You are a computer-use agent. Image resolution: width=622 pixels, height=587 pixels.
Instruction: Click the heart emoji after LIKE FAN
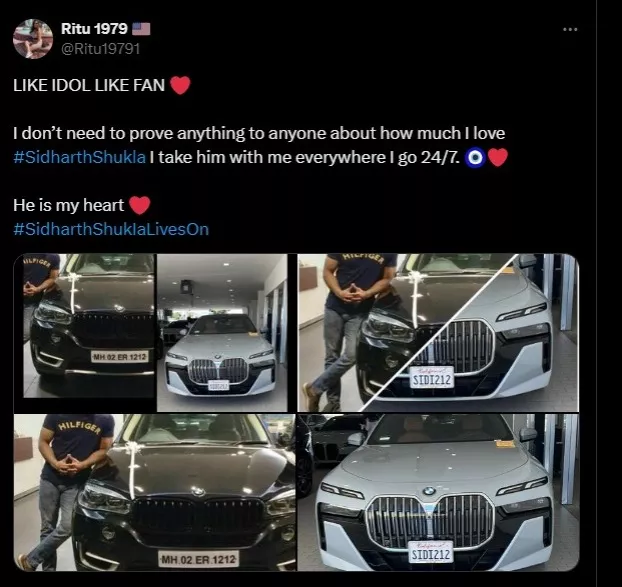click(180, 87)
